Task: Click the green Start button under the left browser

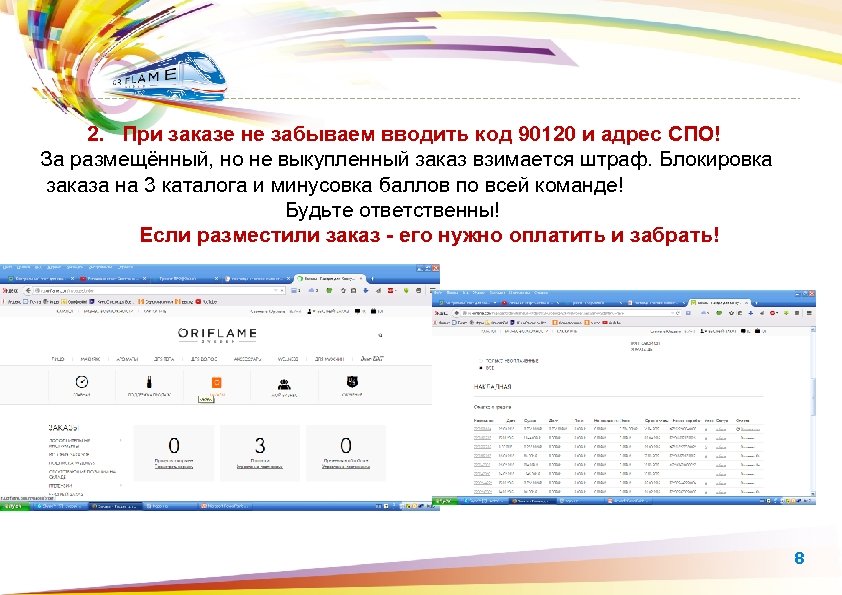Action: (x=14, y=506)
